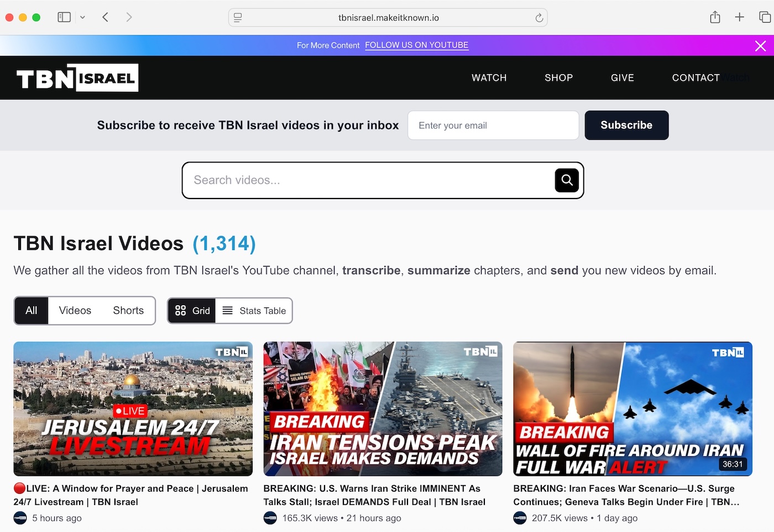Dismiss the promo banner with the X
Viewport: 774px width, 532px height.
pyautogui.click(x=760, y=46)
